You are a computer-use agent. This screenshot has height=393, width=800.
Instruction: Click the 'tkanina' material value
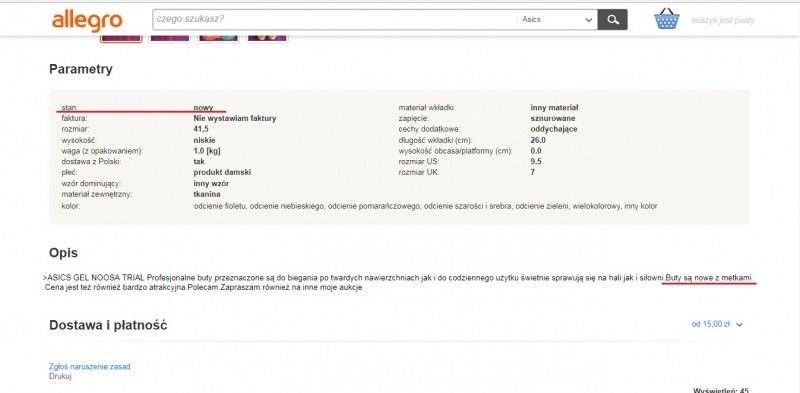click(207, 194)
